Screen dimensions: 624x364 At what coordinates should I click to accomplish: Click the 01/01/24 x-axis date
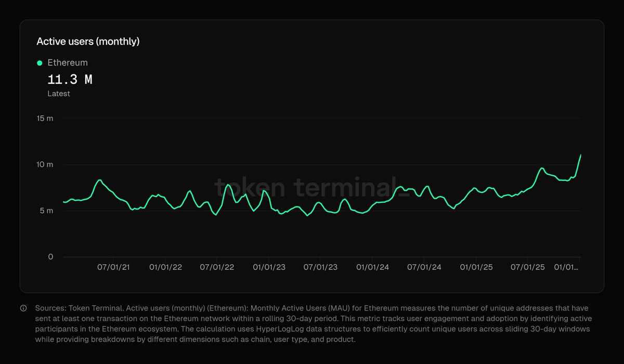(x=372, y=267)
